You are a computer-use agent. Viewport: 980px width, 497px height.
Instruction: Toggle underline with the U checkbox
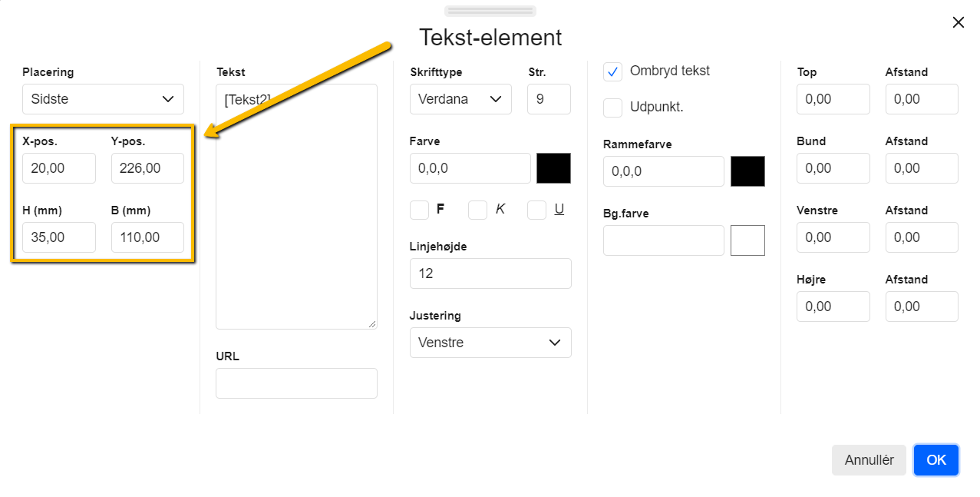coord(536,209)
